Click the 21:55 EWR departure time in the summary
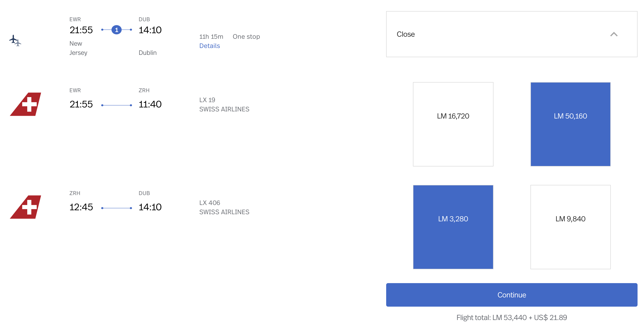 click(81, 30)
